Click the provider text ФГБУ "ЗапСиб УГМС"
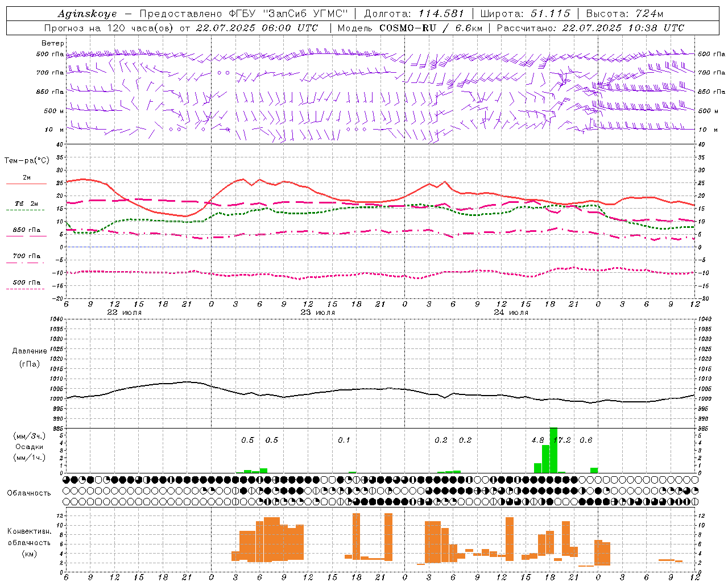The width and height of the screenshot is (728, 582). [289, 14]
